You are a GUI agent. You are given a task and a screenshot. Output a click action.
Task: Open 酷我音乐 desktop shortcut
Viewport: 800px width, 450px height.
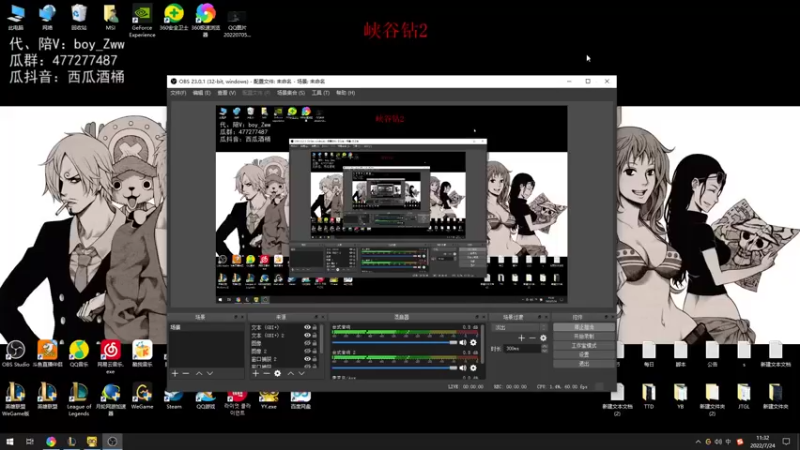pos(142,354)
